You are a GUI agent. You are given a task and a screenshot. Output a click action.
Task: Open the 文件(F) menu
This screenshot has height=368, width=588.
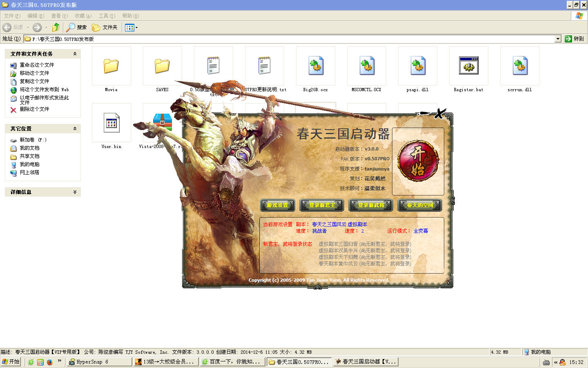click(x=12, y=16)
